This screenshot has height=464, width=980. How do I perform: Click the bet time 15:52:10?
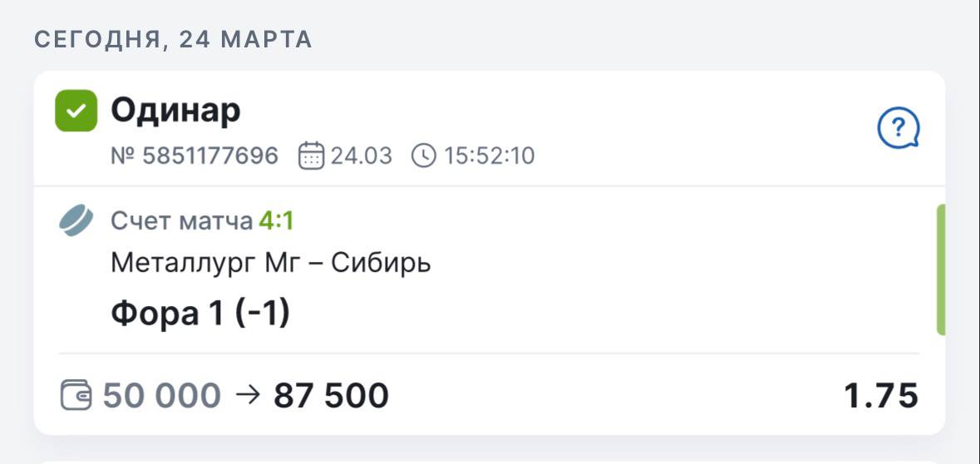(488, 155)
